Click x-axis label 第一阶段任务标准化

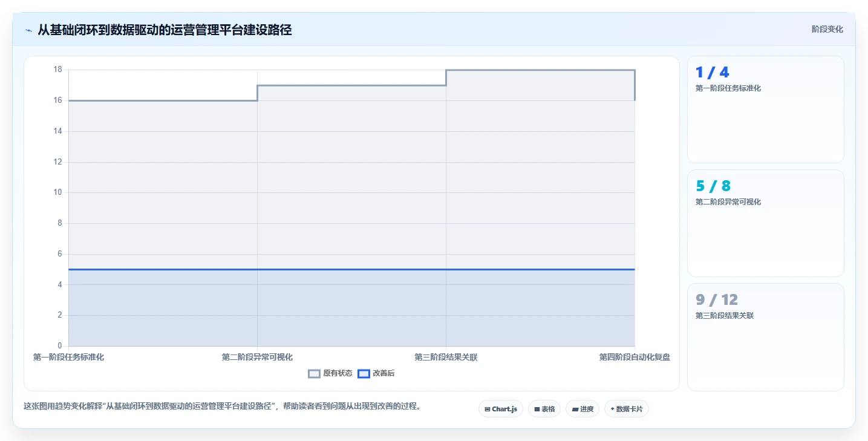[68, 358]
